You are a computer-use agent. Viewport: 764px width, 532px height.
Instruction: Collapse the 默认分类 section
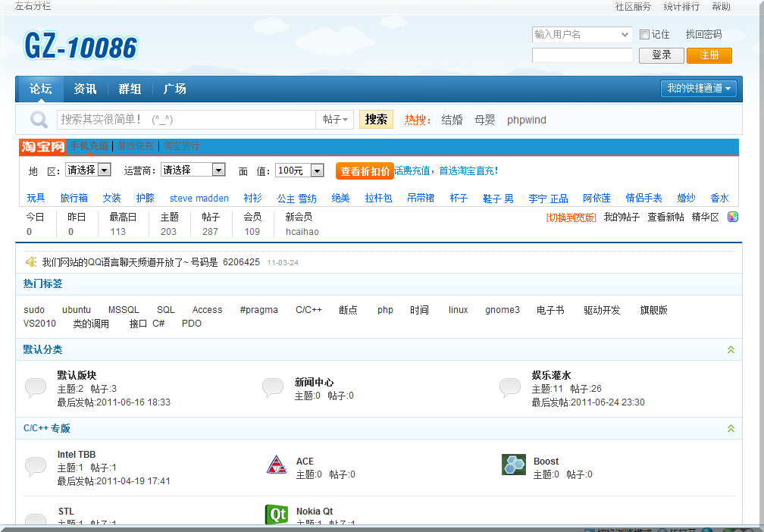click(731, 349)
